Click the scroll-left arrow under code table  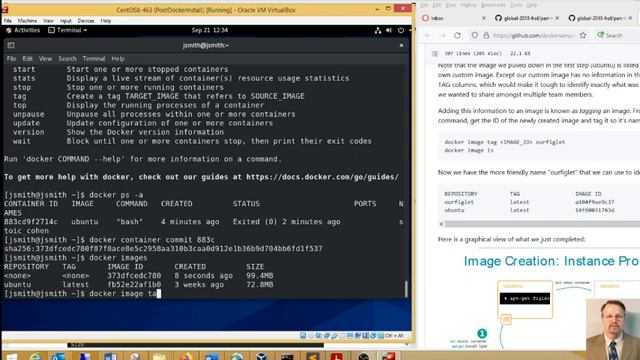[x=441, y=224]
